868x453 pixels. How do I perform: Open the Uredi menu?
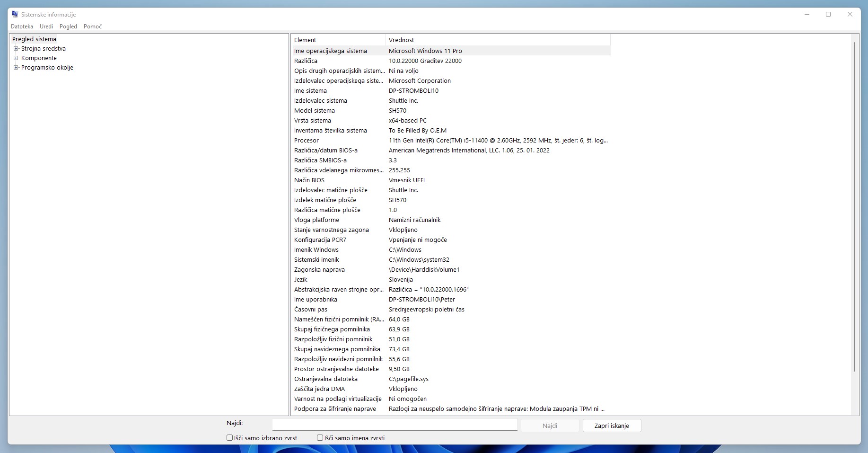(x=46, y=27)
